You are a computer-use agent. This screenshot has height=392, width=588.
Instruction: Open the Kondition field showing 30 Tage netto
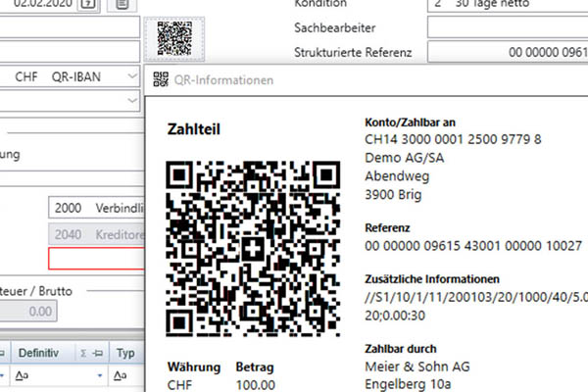(x=508, y=5)
